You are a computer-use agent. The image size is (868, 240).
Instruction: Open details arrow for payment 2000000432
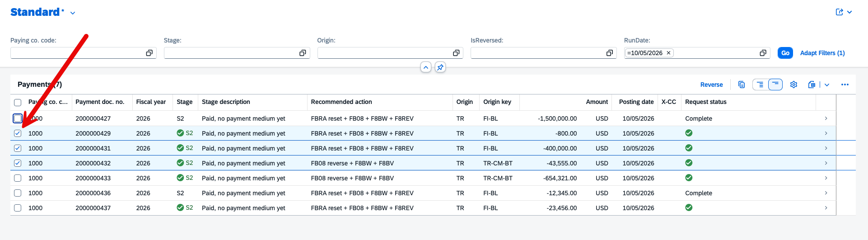pos(826,163)
